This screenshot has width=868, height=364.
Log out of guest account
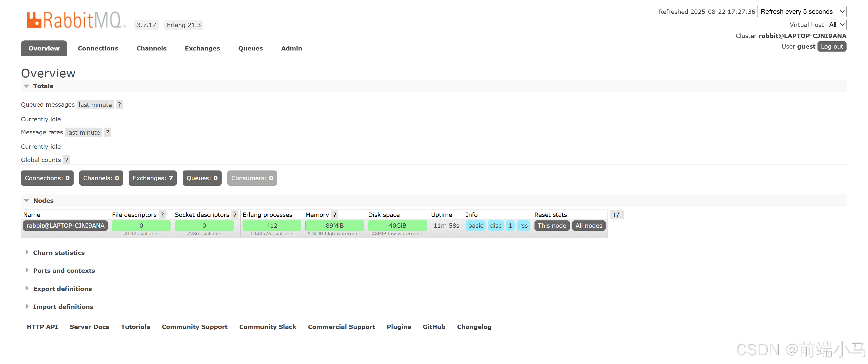[x=832, y=46]
